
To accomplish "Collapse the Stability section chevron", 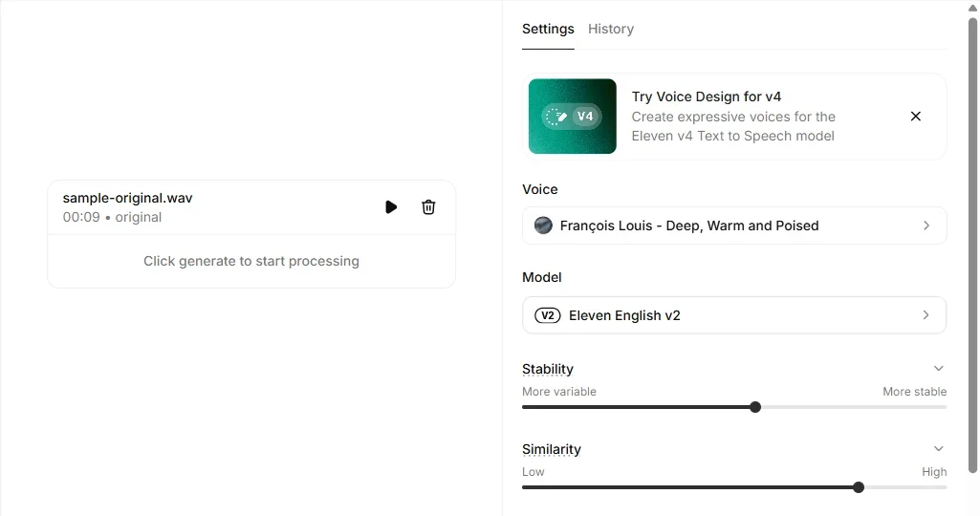I will pyautogui.click(x=938, y=369).
